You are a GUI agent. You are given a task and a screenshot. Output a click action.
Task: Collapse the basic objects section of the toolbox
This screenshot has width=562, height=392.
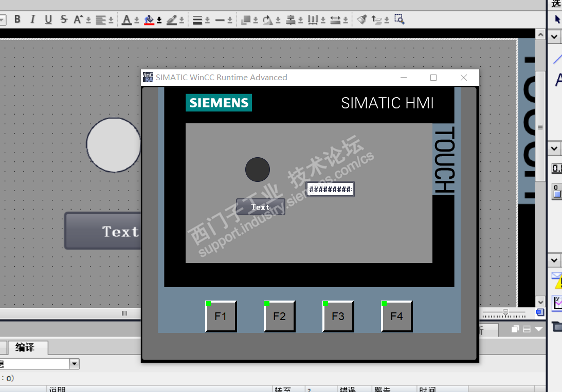coord(554,36)
